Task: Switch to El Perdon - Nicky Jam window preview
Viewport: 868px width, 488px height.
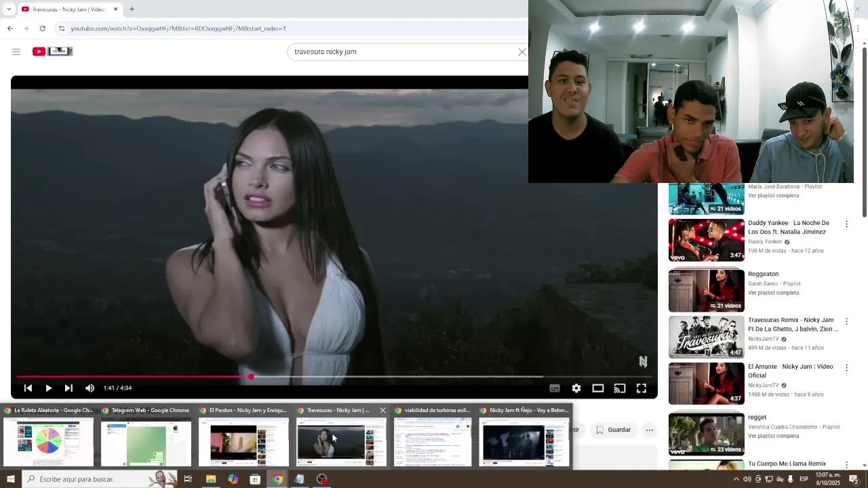Action: coord(243,436)
